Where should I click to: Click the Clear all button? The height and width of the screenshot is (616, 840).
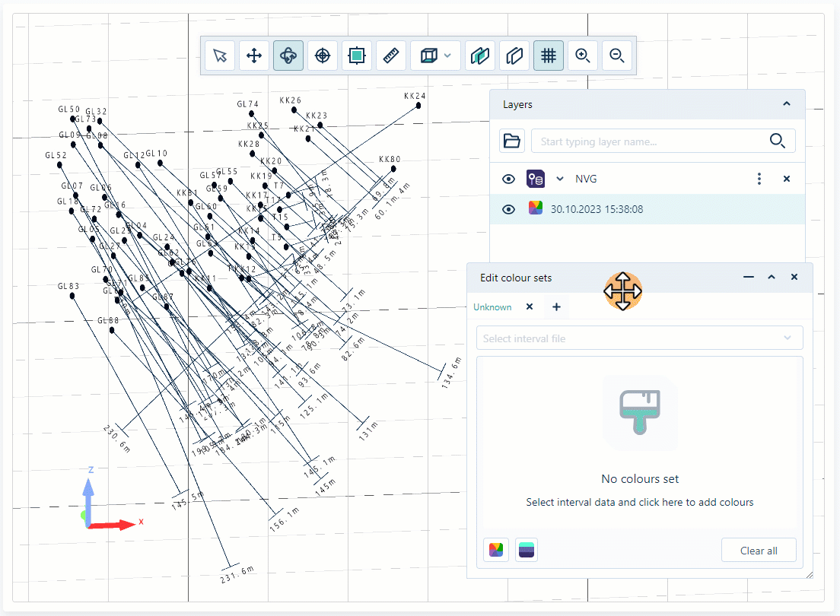tap(759, 551)
